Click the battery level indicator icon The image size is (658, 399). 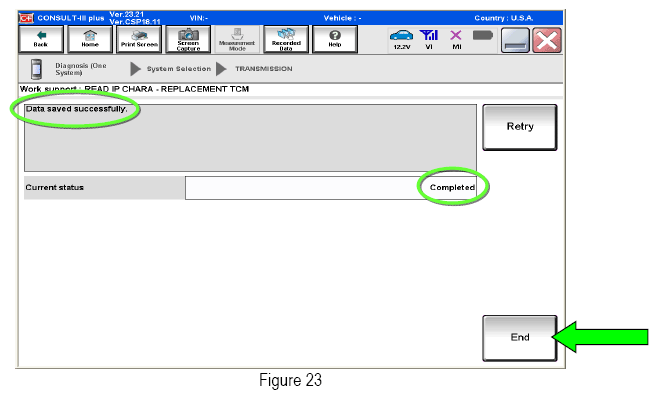pyautogui.click(x=483, y=35)
